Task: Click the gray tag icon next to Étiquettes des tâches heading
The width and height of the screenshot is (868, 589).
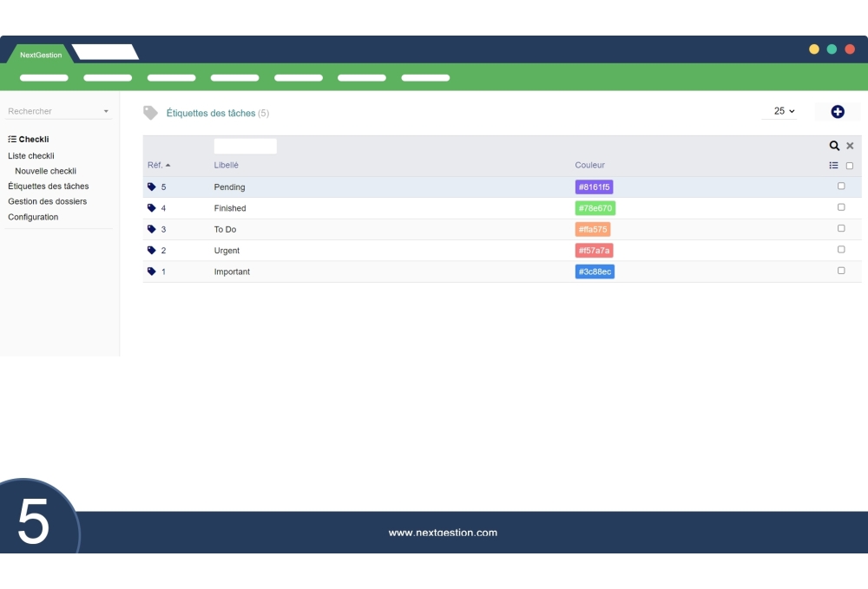Action: pos(151,112)
